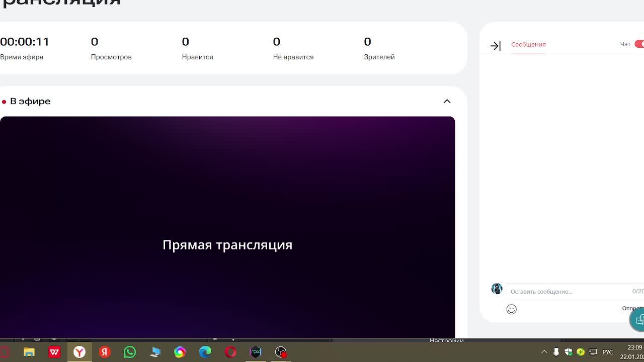Show hidden system tray icons
Viewport: 644px width, 362px height.
(x=544, y=352)
